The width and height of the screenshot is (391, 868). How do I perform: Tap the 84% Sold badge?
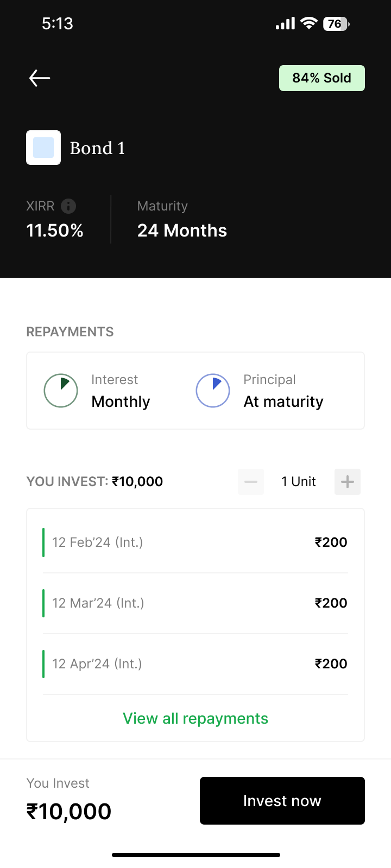[321, 78]
